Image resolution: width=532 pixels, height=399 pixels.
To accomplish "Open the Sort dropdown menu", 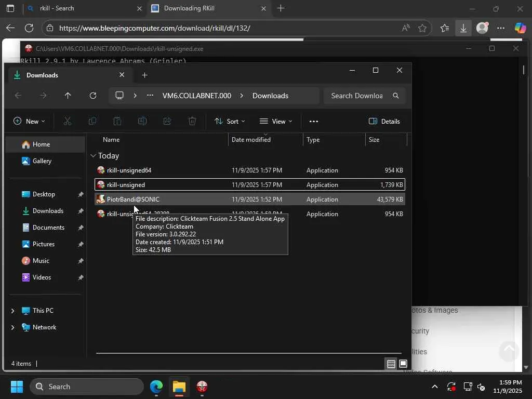I will coord(230,122).
